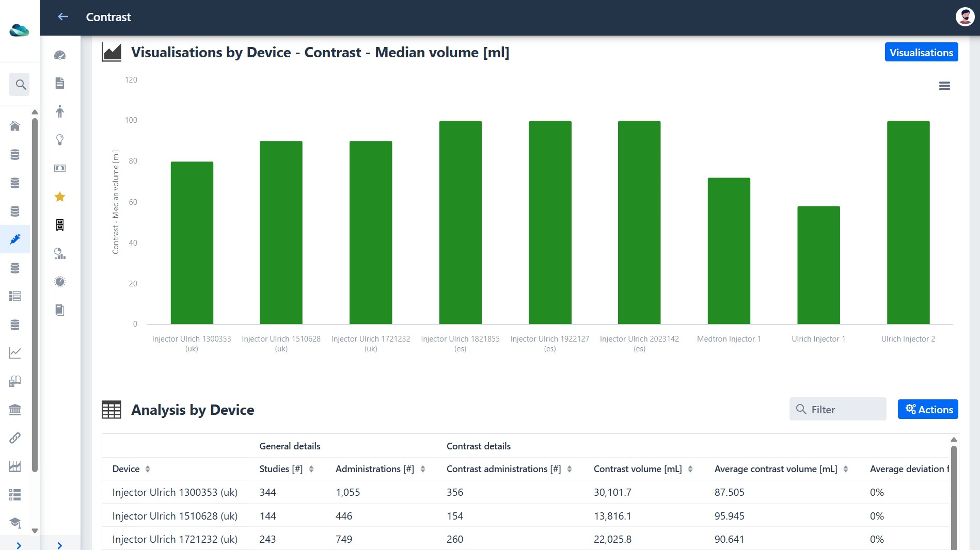
Task: Click the back arrow next to Contrast
Action: click(63, 17)
